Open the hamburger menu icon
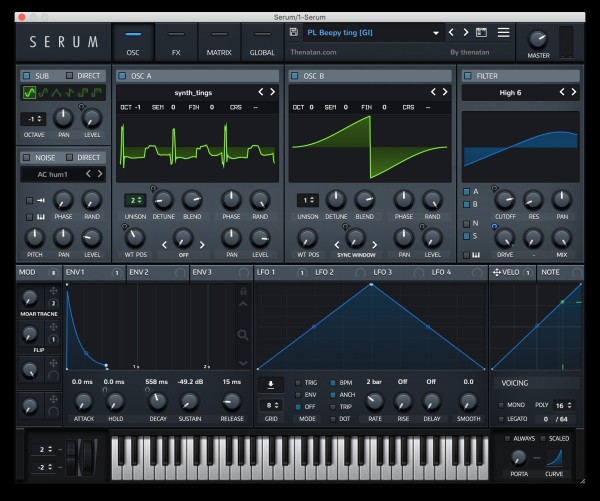Viewport: 600px width, 501px height. coord(503,32)
